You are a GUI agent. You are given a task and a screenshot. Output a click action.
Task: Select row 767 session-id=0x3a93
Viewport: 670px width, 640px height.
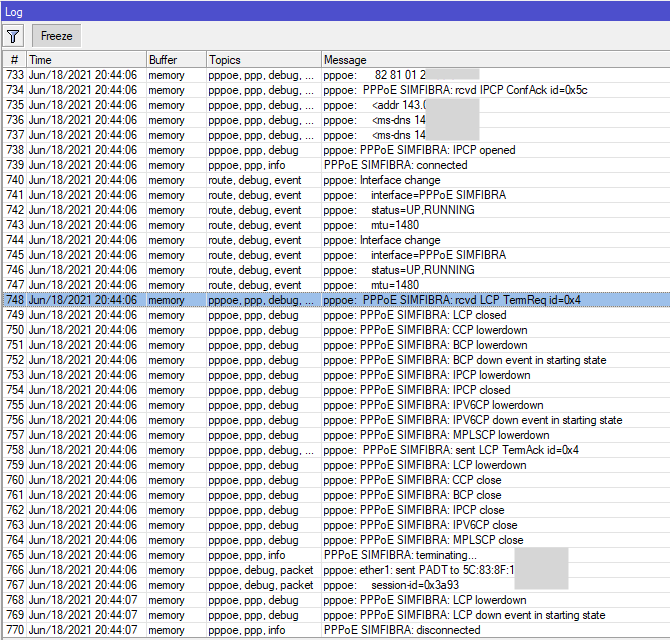[336, 585]
